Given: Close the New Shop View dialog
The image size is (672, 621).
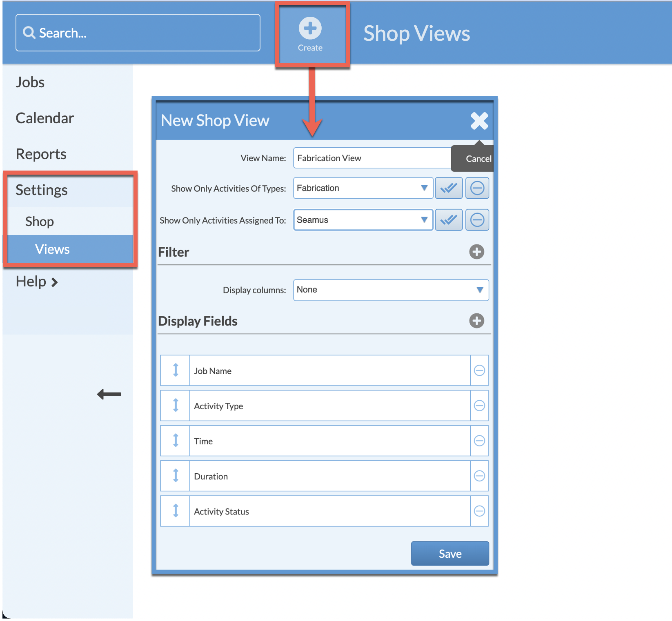Looking at the screenshot, I should coord(478,120).
